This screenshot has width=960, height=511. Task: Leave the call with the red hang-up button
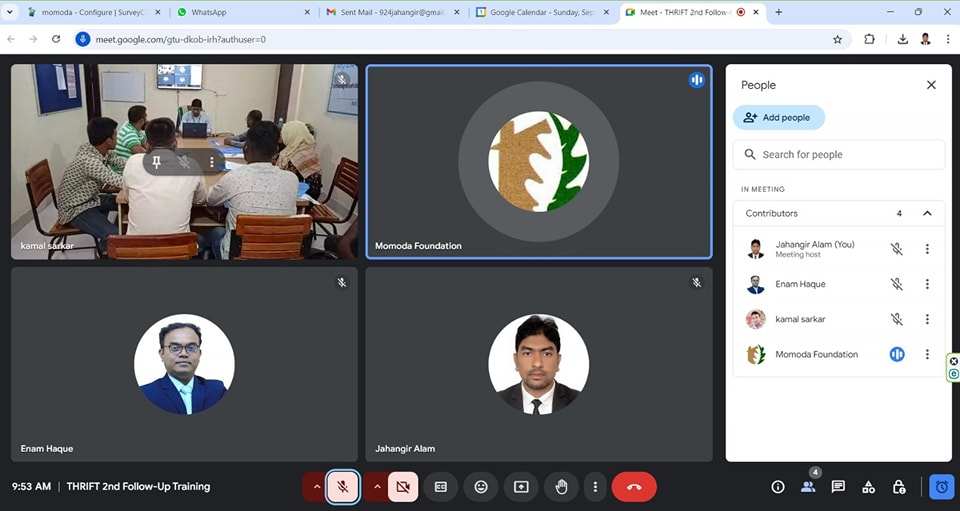point(634,487)
